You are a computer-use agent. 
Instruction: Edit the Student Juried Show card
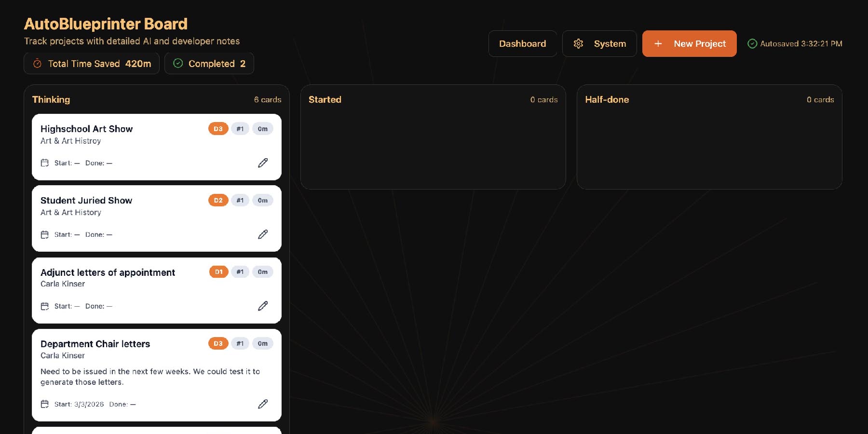tap(263, 234)
